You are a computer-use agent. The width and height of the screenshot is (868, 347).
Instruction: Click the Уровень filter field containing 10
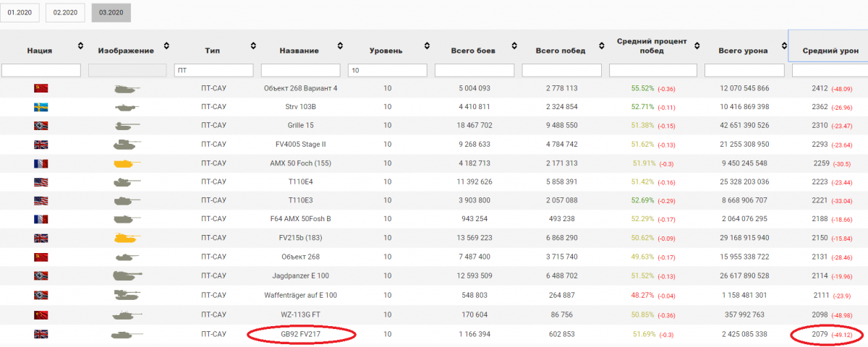[387, 70]
